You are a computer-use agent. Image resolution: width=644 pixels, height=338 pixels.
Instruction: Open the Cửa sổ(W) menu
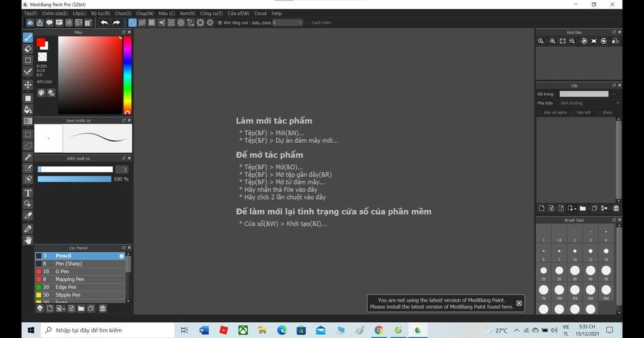pos(238,14)
